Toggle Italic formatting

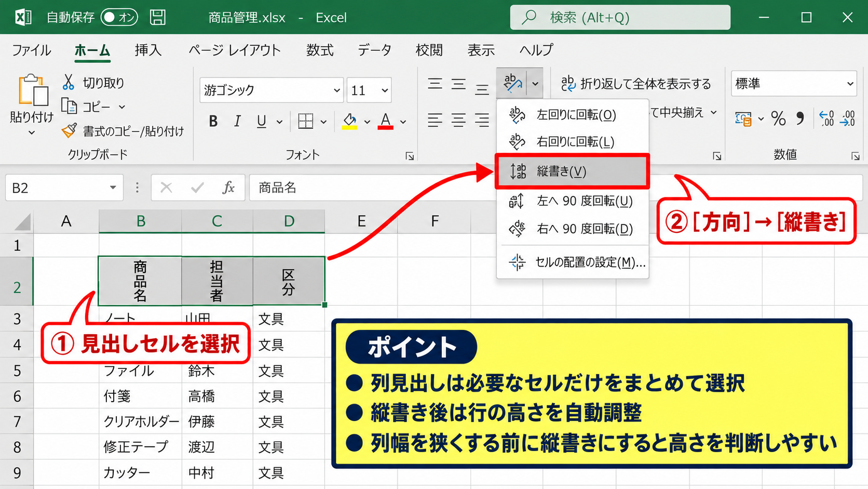tap(237, 122)
